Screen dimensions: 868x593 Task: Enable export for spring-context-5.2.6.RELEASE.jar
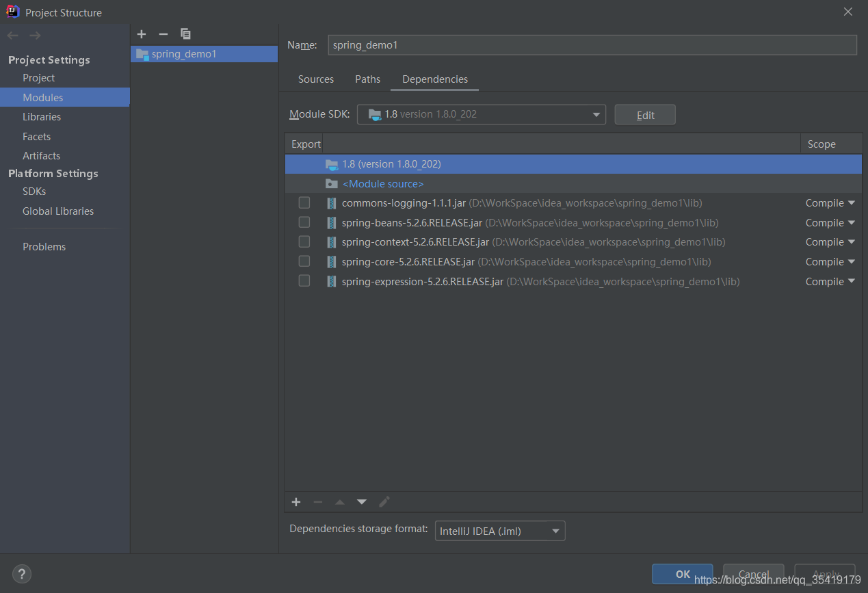[304, 242]
